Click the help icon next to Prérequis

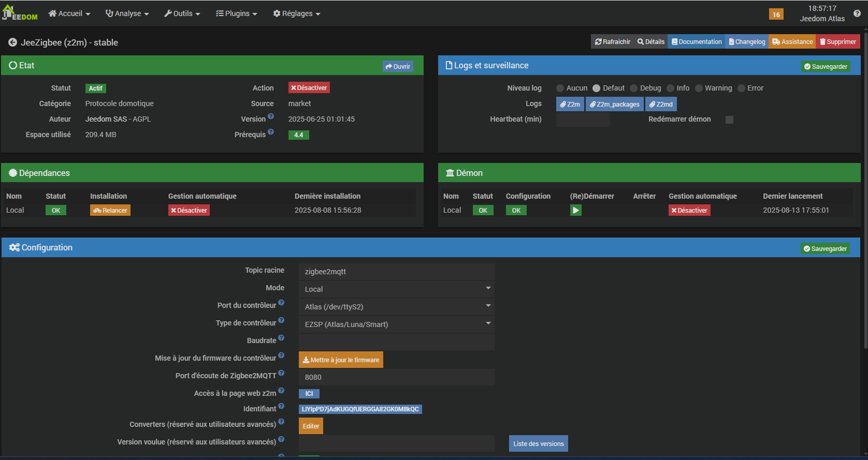point(271,132)
